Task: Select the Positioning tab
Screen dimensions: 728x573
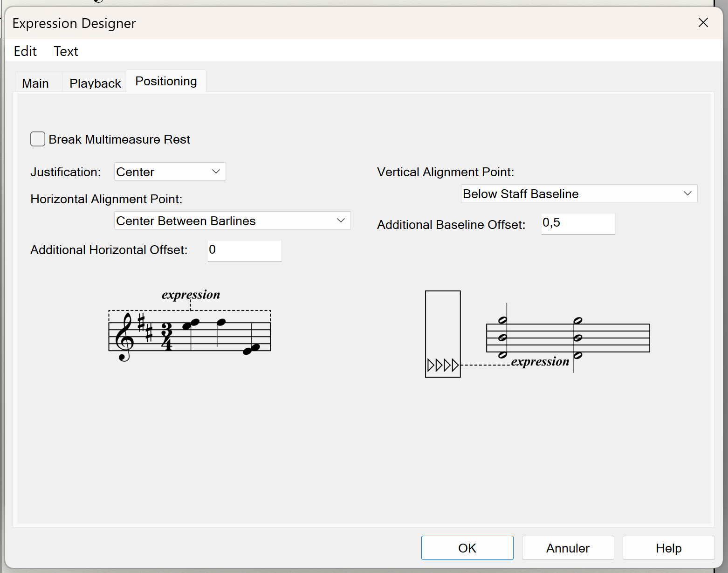Action: pos(166,82)
